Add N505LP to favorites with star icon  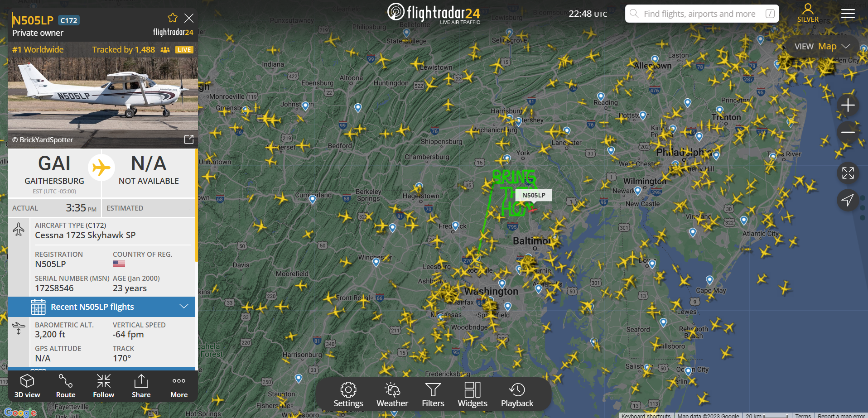click(173, 18)
